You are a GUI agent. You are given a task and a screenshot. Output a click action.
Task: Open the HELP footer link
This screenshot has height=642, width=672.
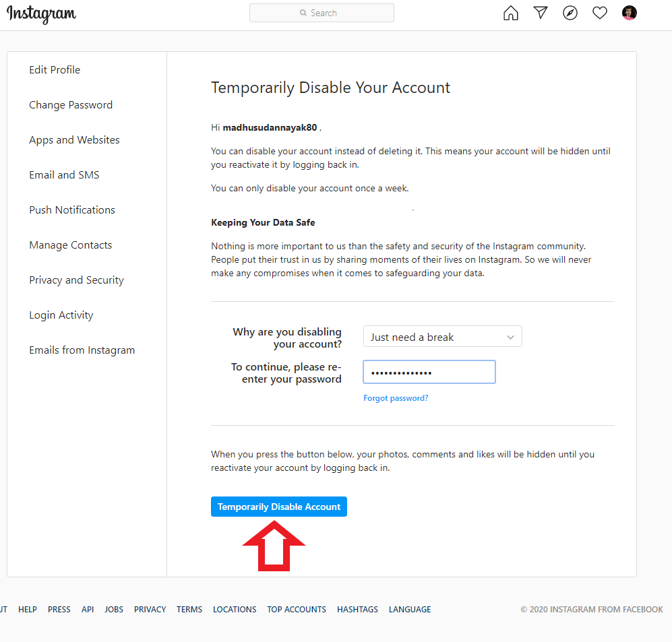point(28,609)
